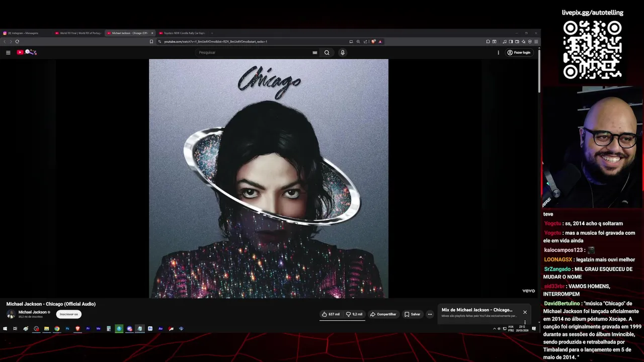Switch to Toyota's NEW Corolla Rally Car tab

click(x=182, y=33)
